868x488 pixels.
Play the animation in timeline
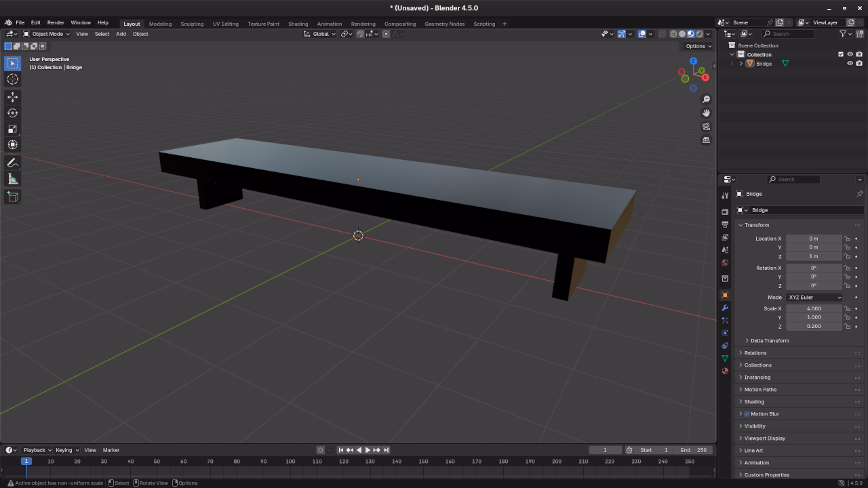[368, 450]
